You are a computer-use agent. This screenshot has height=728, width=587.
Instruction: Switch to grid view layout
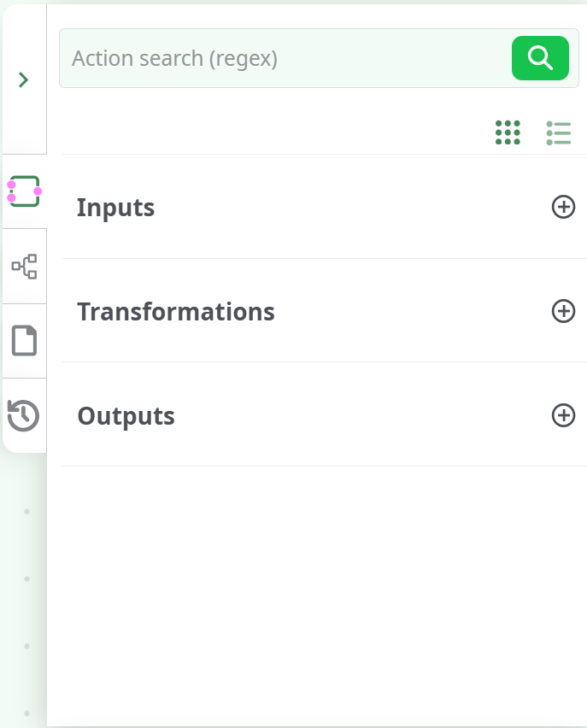pyautogui.click(x=508, y=132)
